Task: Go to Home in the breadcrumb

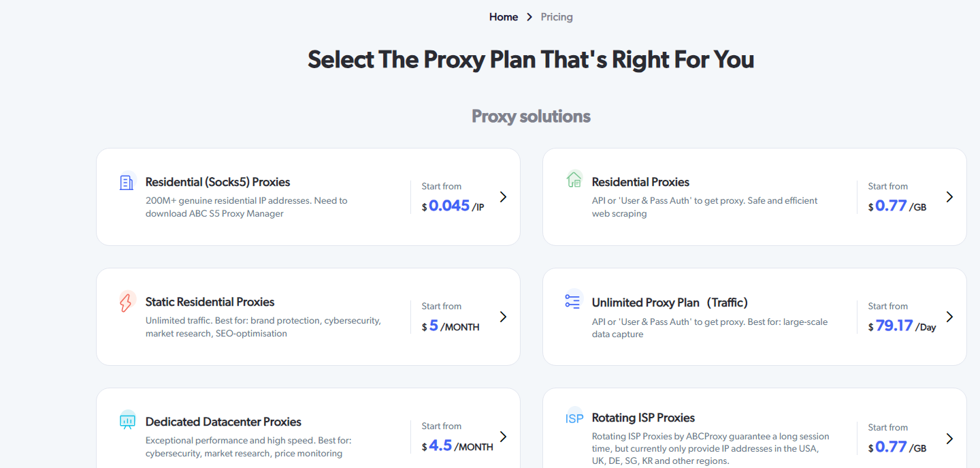Action: point(504,17)
